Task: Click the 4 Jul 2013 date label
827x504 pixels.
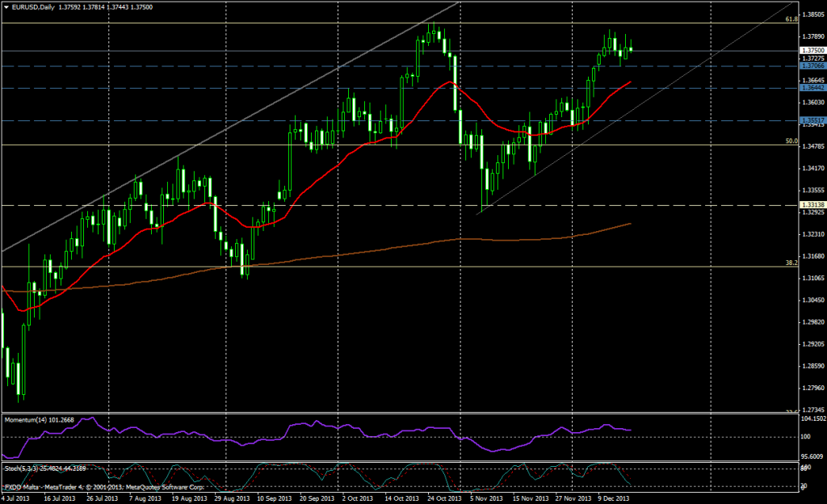Action: [x=16, y=498]
